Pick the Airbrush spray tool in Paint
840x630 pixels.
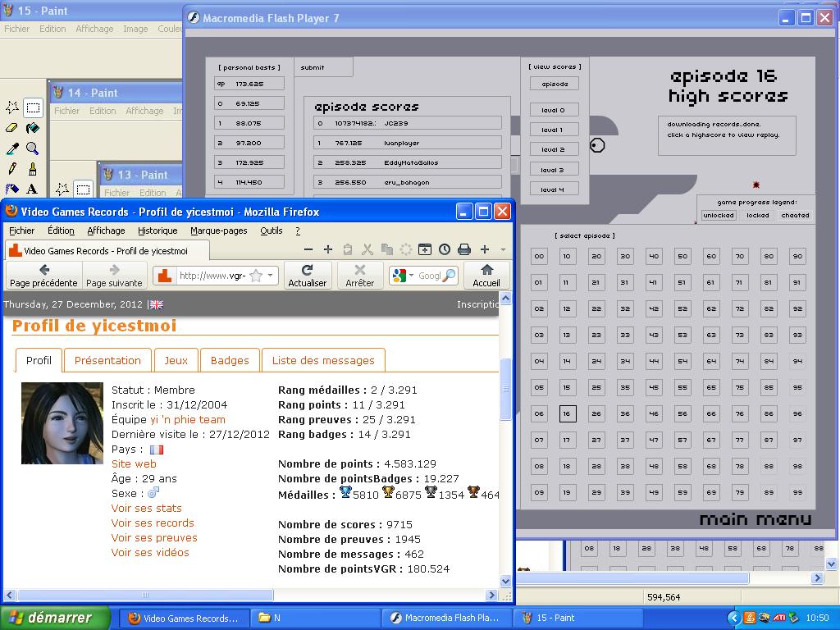[x=12, y=189]
